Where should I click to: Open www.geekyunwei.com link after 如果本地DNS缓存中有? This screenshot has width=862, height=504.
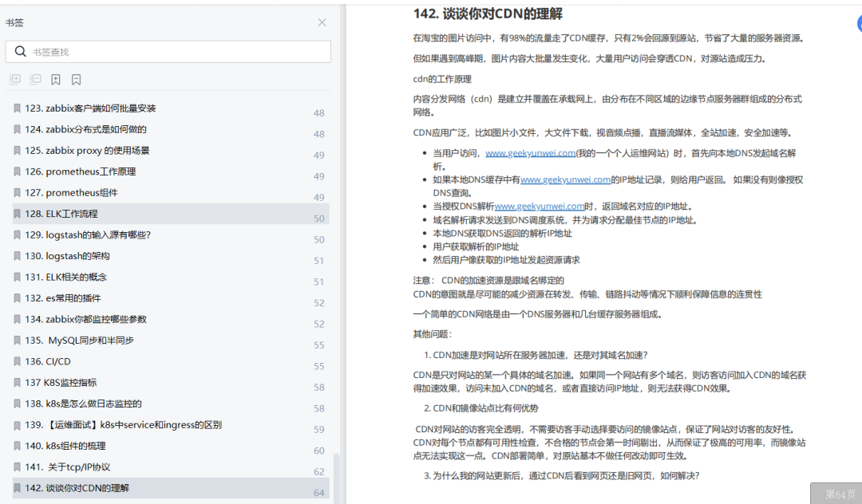tap(566, 179)
